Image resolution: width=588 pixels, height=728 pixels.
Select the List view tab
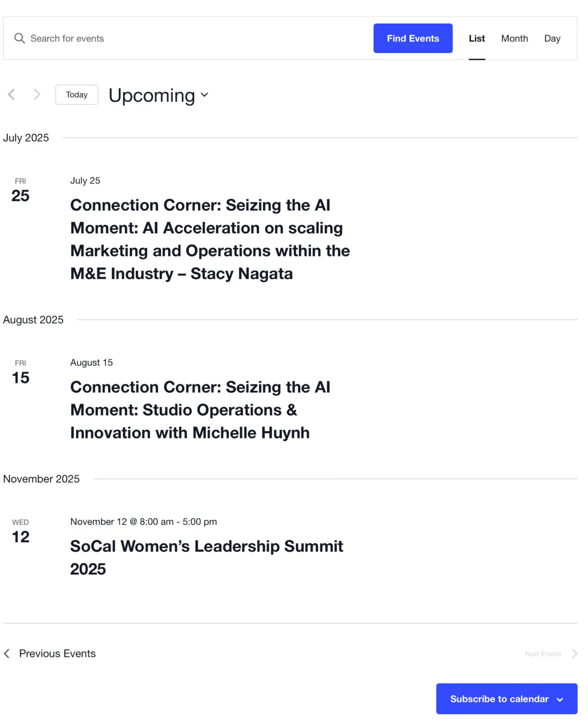coord(477,38)
